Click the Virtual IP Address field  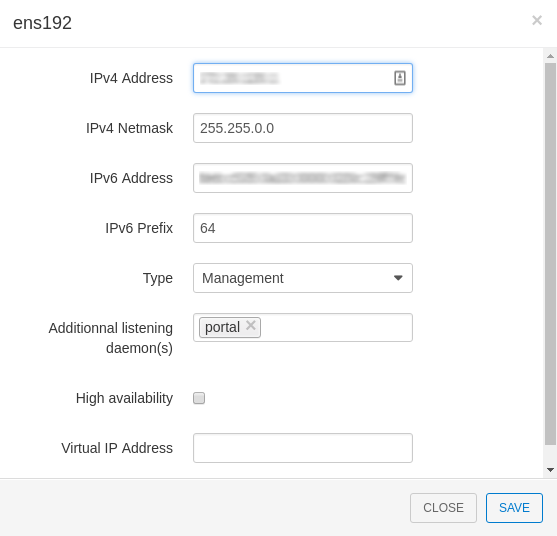click(x=303, y=448)
